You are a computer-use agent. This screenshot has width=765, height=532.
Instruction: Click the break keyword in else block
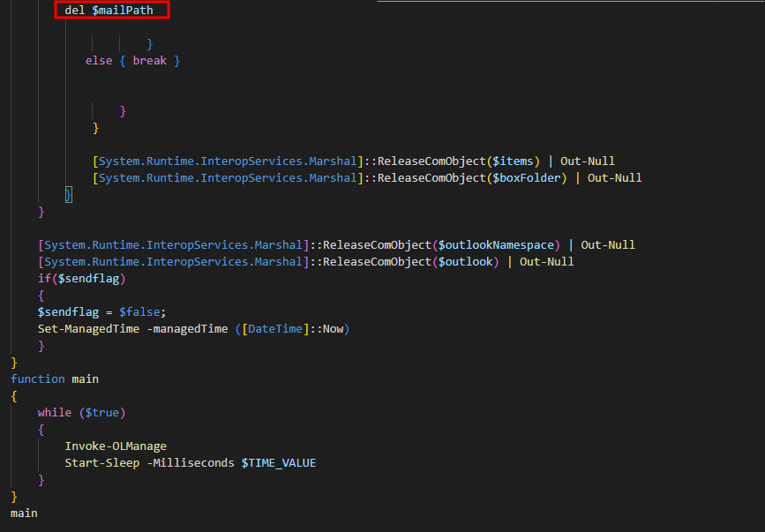[150, 61]
